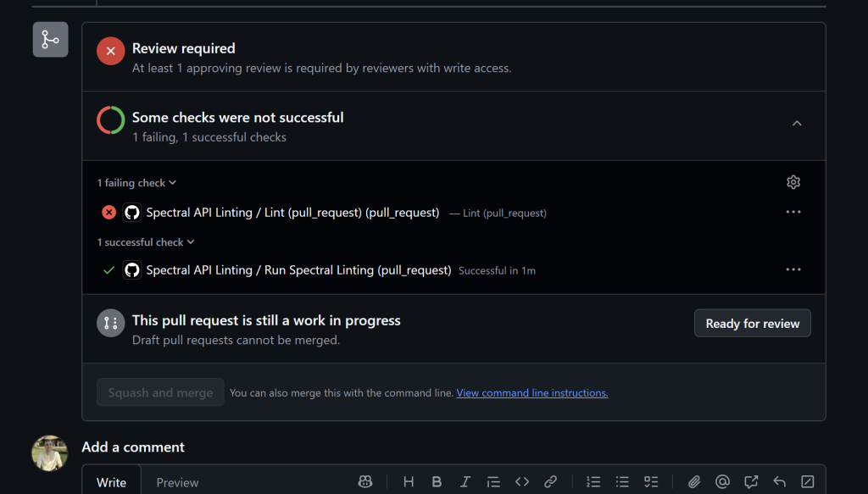Add a hyperlink in the comment editor

click(550, 481)
